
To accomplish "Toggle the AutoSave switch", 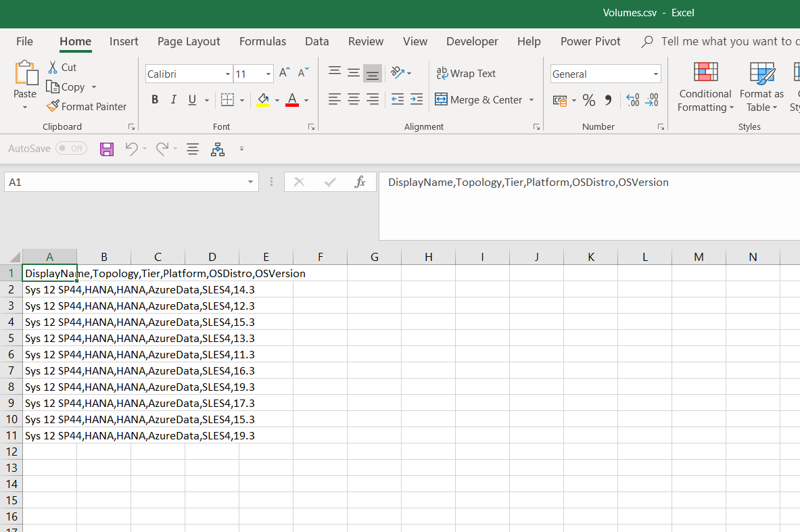I will 71,148.
